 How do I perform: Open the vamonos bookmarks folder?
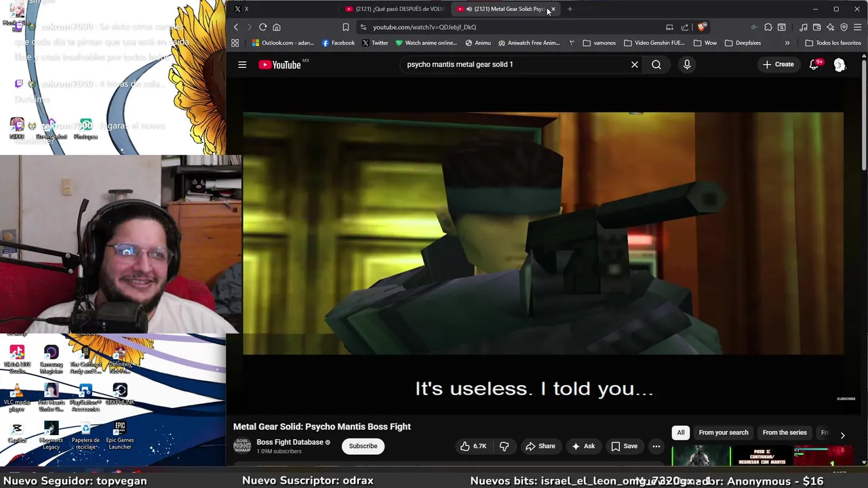pyautogui.click(x=599, y=43)
